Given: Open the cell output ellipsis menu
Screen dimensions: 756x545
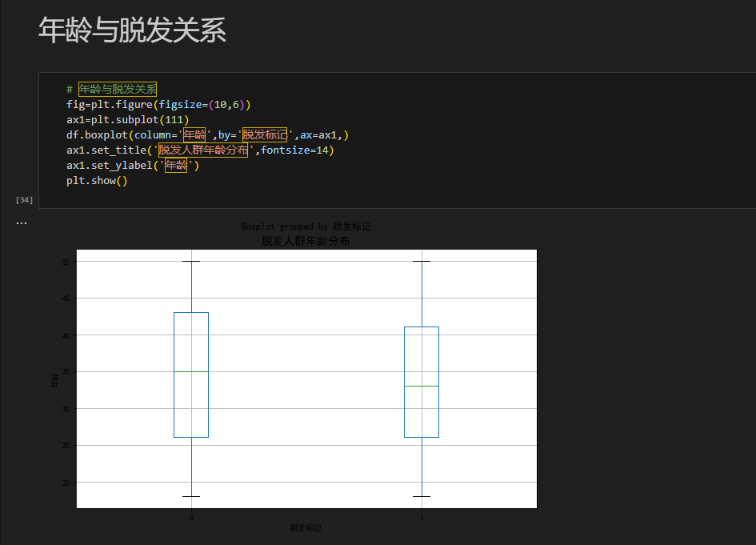Looking at the screenshot, I should (22, 222).
